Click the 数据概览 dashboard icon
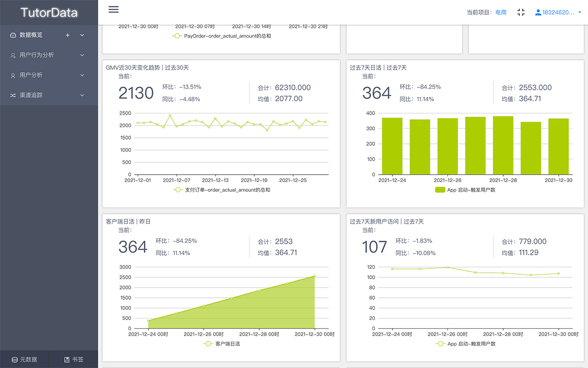 13,35
